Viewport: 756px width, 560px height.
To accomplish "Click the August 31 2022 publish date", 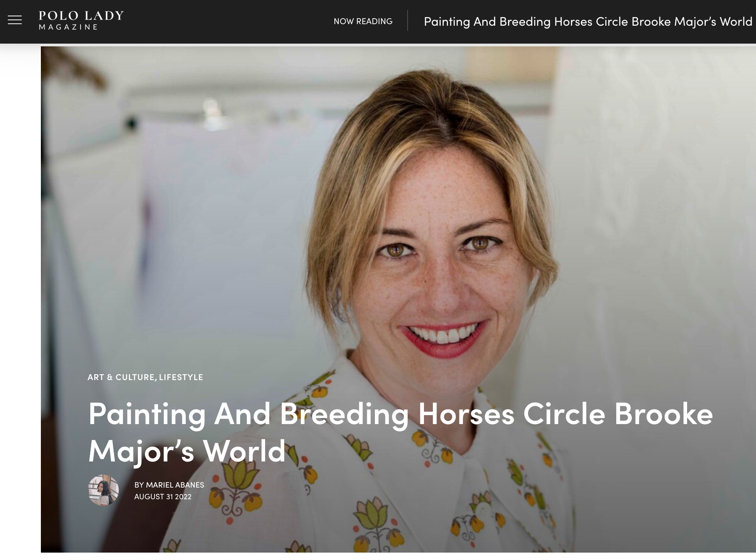I will click(x=163, y=497).
